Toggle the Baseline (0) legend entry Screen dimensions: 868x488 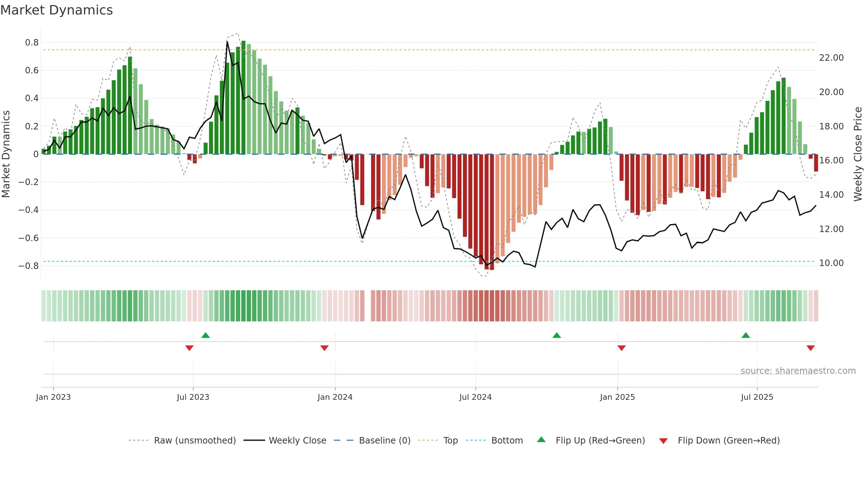tap(372, 440)
